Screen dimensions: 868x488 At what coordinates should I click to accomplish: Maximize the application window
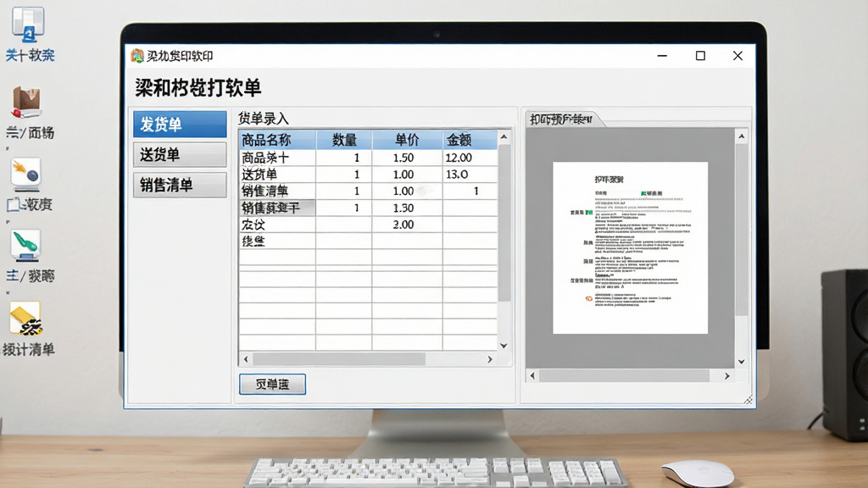click(x=700, y=56)
